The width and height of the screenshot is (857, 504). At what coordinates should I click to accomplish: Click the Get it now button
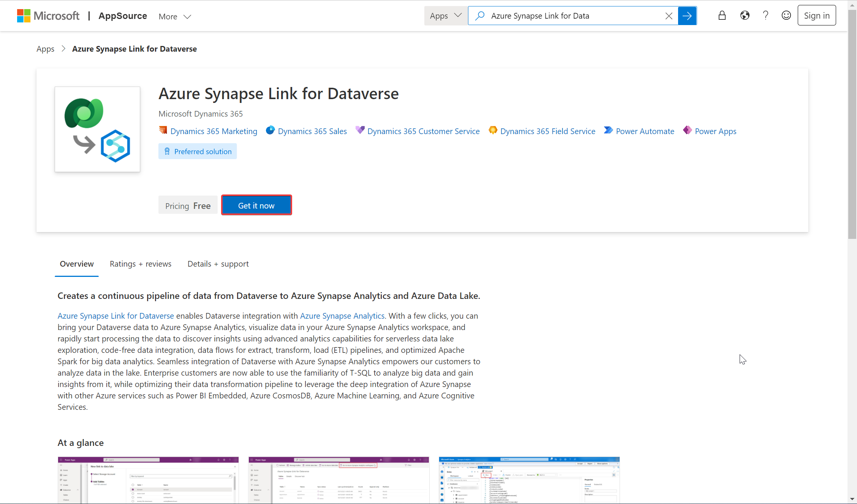tap(256, 205)
